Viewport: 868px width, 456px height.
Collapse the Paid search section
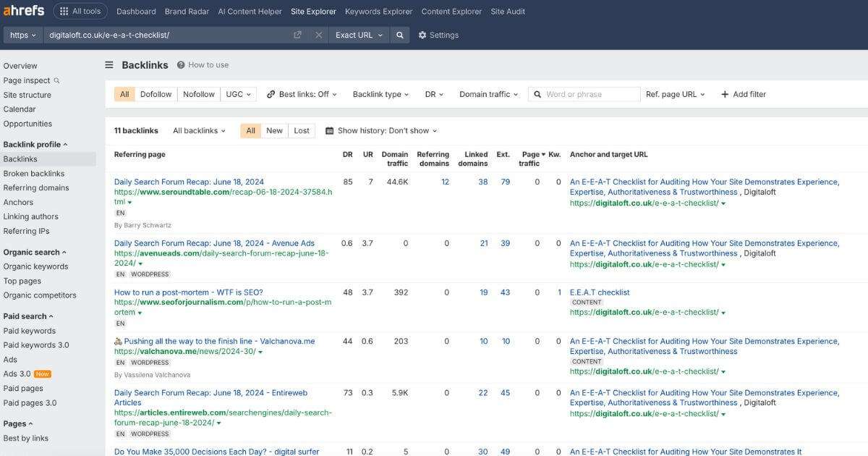pos(28,316)
